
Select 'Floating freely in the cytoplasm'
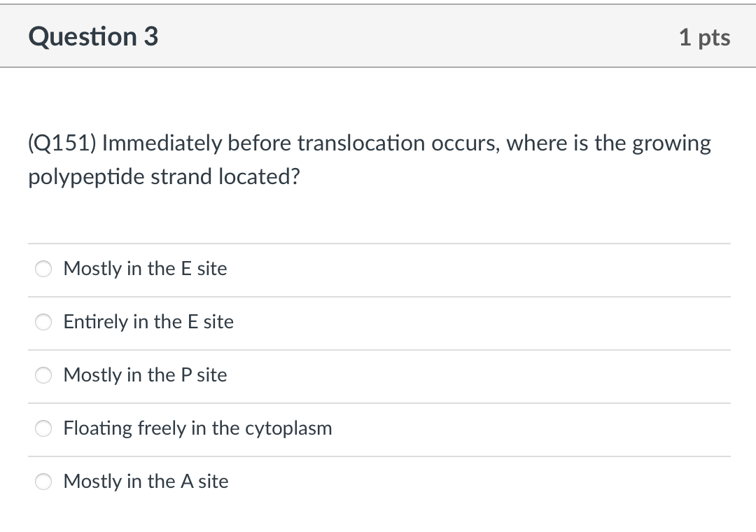[x=43, y=428]
